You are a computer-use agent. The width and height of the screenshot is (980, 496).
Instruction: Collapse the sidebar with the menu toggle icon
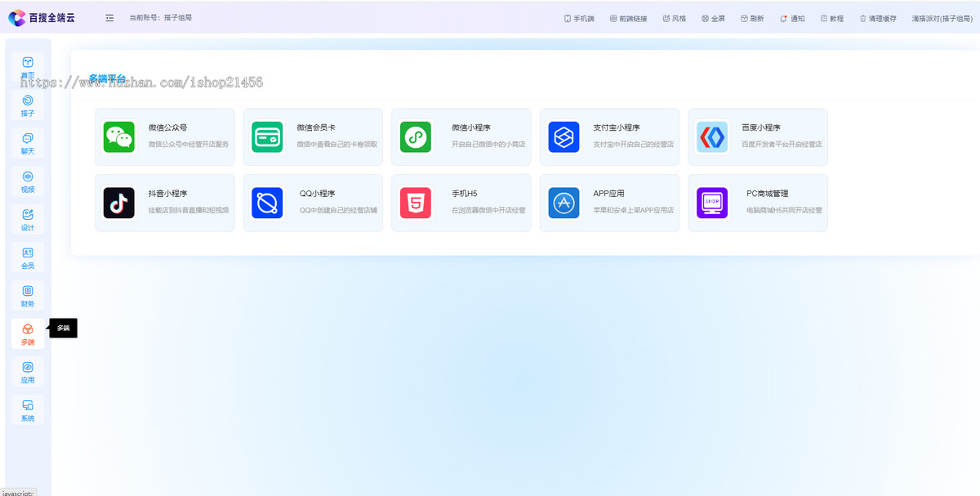(x=109, y=17)
